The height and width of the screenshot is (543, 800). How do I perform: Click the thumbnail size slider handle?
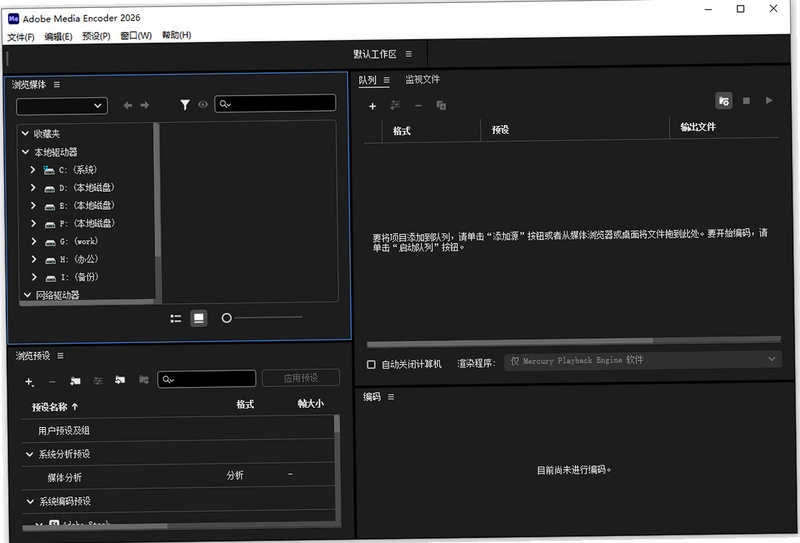[x=227, y=318]
